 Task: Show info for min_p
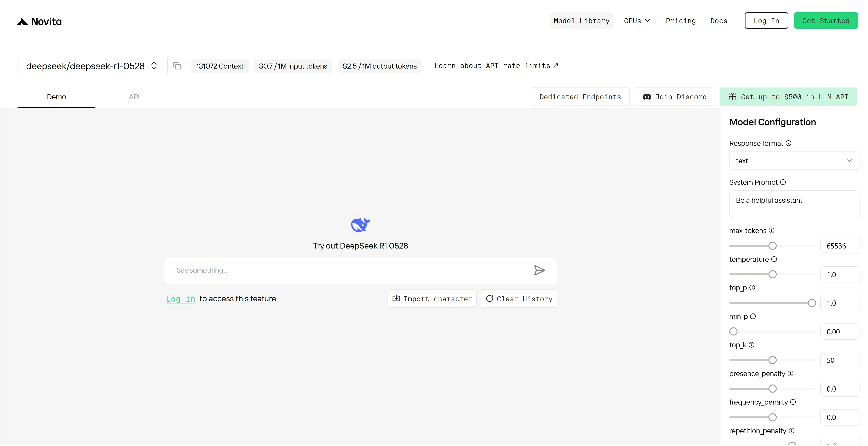tap(753, 316)
